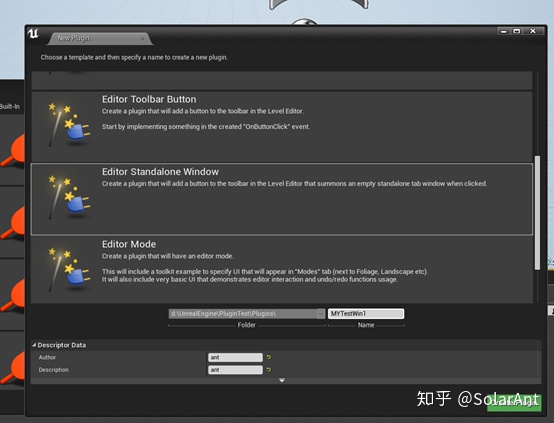The width and height of the screenshot is (554, 423).
Task: Choose the Editor Standalone Window title
Action: (x=160, y=172)
